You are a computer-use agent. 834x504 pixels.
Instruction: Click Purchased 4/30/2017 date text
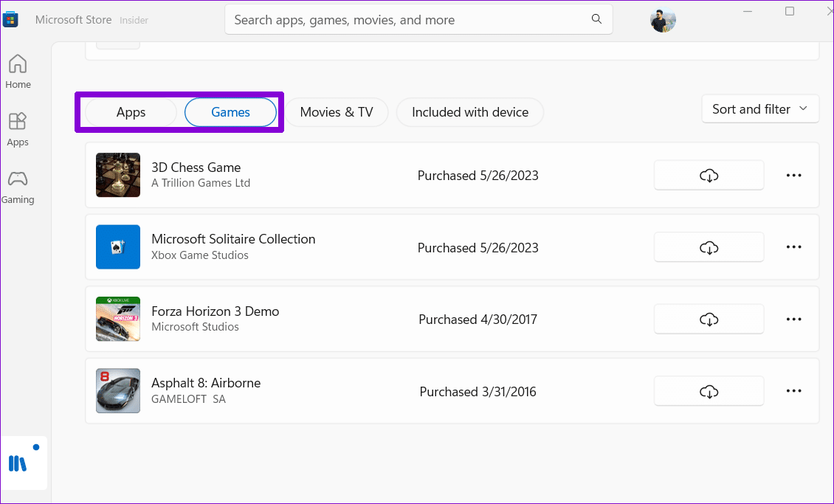[478, 320]
